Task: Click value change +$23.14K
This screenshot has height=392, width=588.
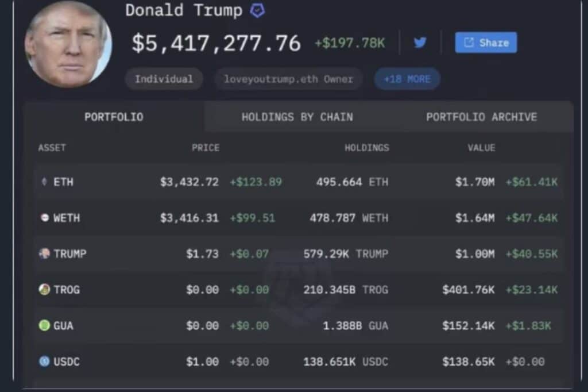Action: click(531, 290)
